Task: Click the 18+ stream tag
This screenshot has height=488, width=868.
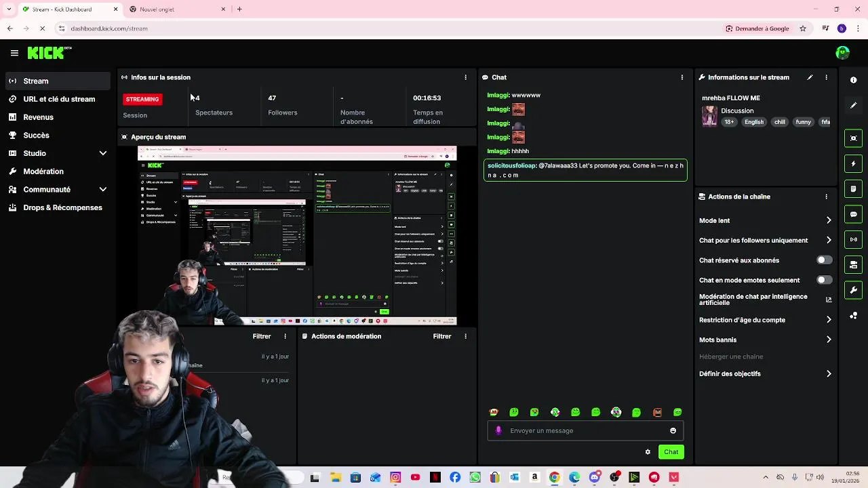Action: coord(729,122)
